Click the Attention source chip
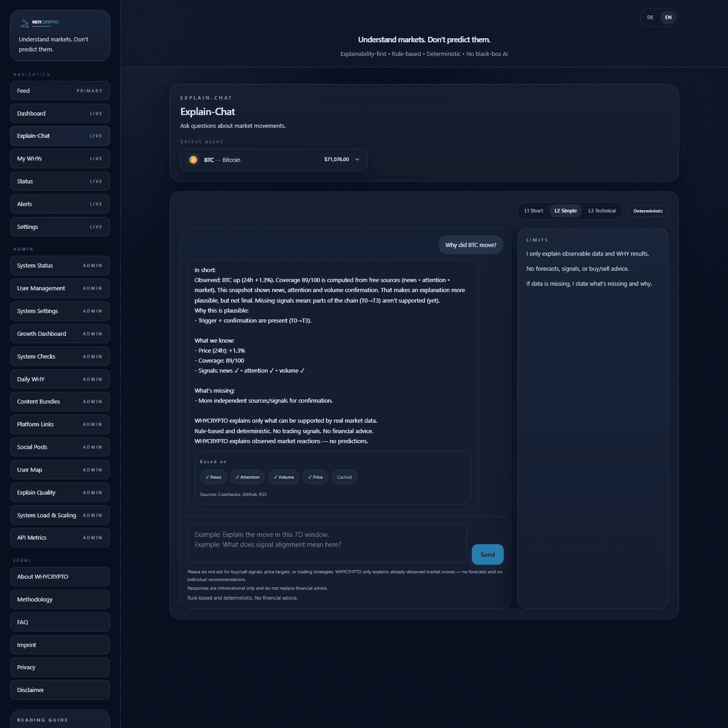728x728 pixels. click(x=248, y=477)
